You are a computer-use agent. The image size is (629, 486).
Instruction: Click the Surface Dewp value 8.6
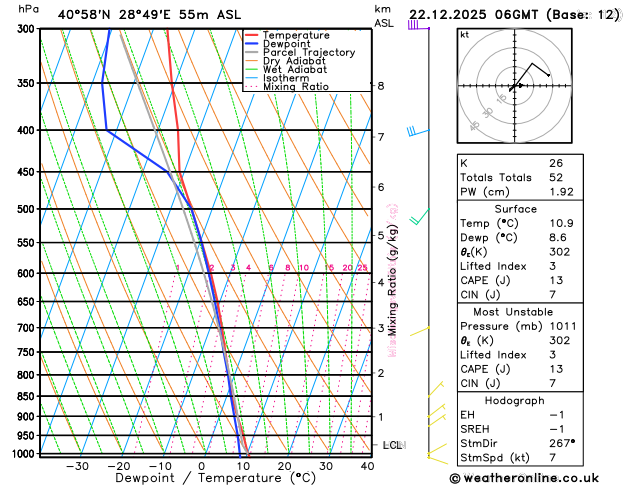pyautogui.click(x=558, y=238)
